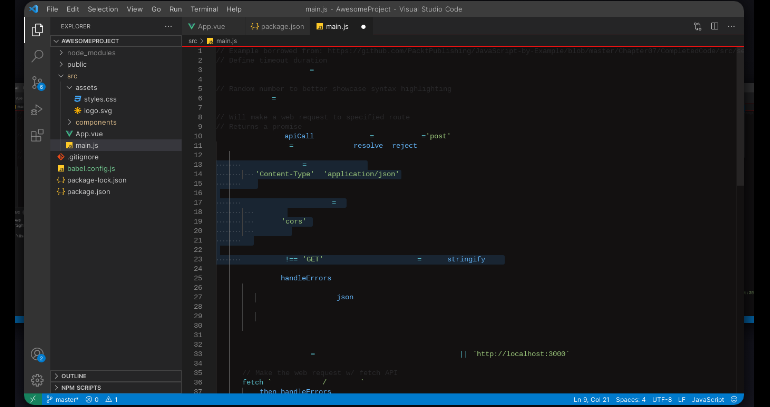
Task: Open editor more actions ellipsis
Action: pyautogui.click(x=731, y=27)
